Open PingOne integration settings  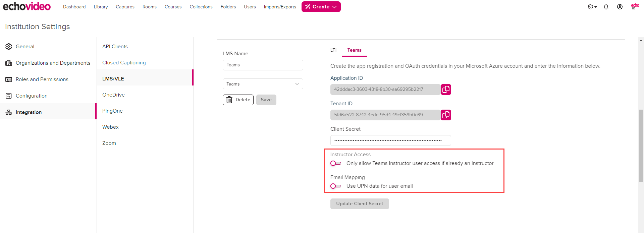[145, 111]
